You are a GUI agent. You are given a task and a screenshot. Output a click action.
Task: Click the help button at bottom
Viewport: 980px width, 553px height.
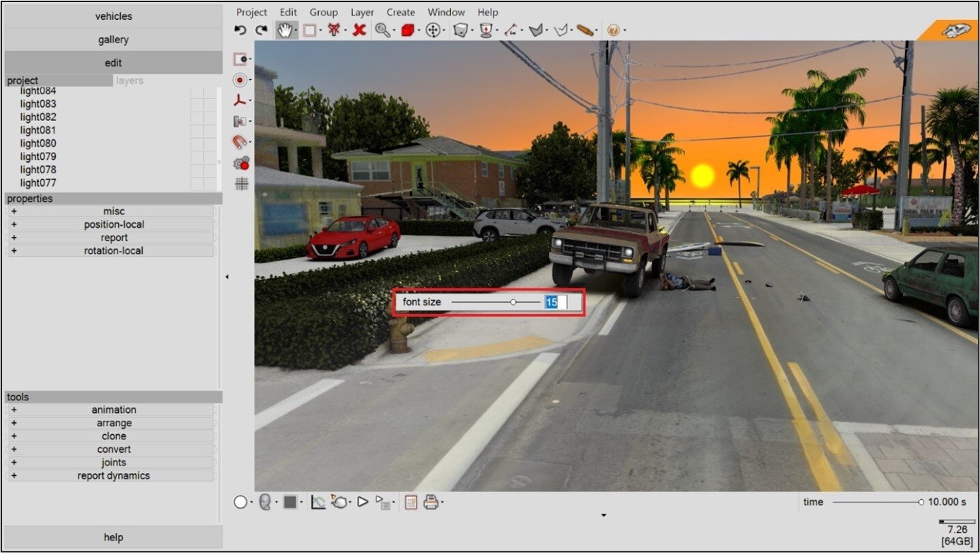pos(113,537)
